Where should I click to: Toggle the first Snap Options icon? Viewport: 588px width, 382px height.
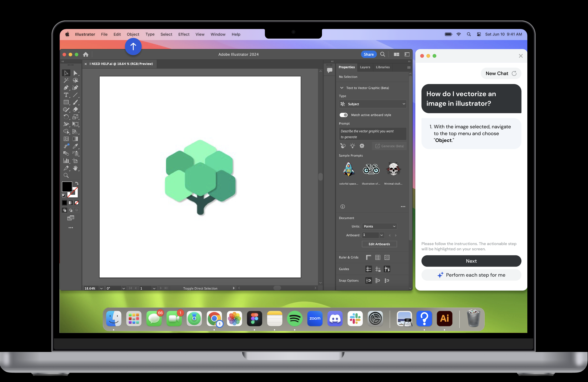tap(368, 280)
